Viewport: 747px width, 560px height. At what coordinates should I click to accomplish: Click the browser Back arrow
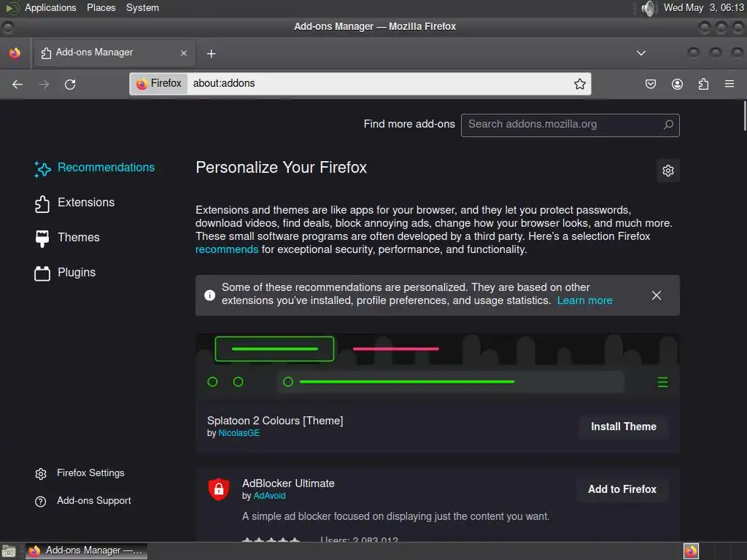[x=18, y=85]
